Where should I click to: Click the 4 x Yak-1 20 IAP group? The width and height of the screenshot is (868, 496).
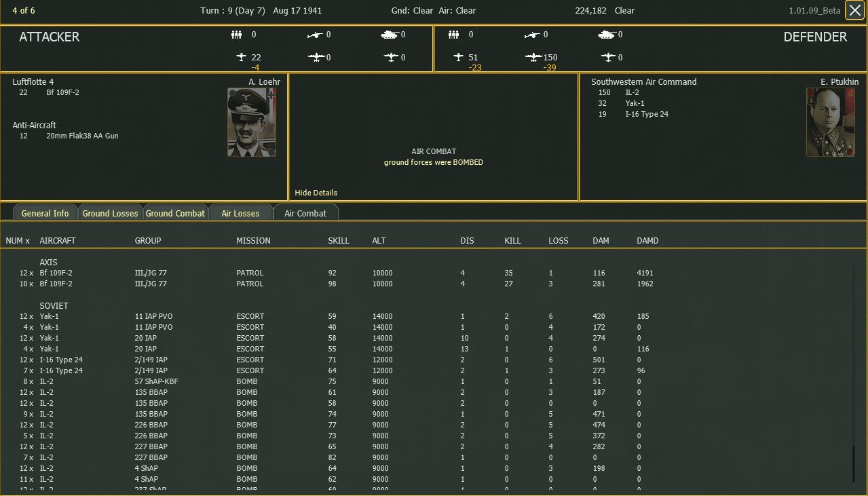click(x=145, y=349)
